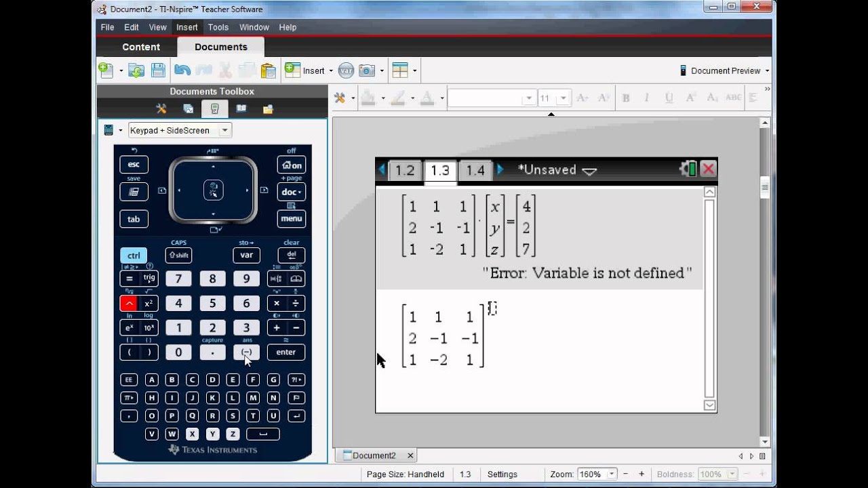Click the New Document icon
The height and width of the screenshot is (488, 868).
106,70
